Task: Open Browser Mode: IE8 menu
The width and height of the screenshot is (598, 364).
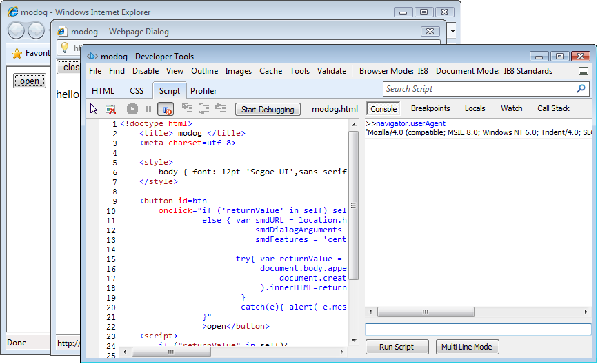Action: click(394, 71)
